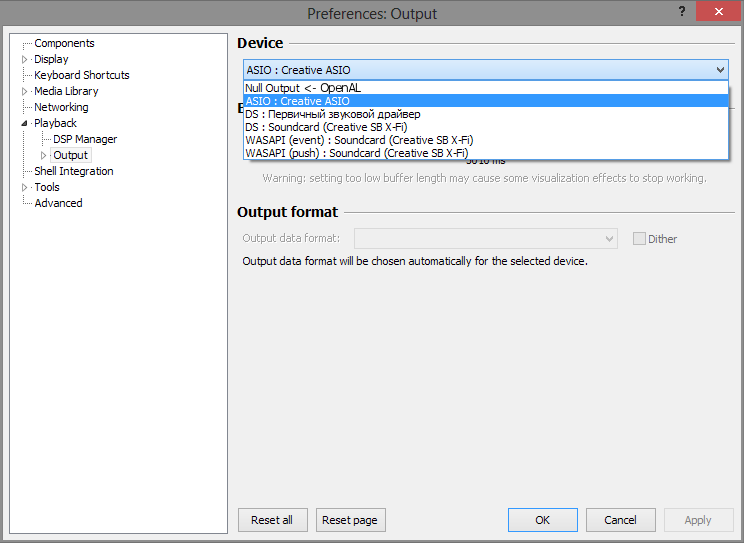Choose ASIO : Creative ASIO from list
This screenshot has width=744, height=543.
click(x=297, y=101)
